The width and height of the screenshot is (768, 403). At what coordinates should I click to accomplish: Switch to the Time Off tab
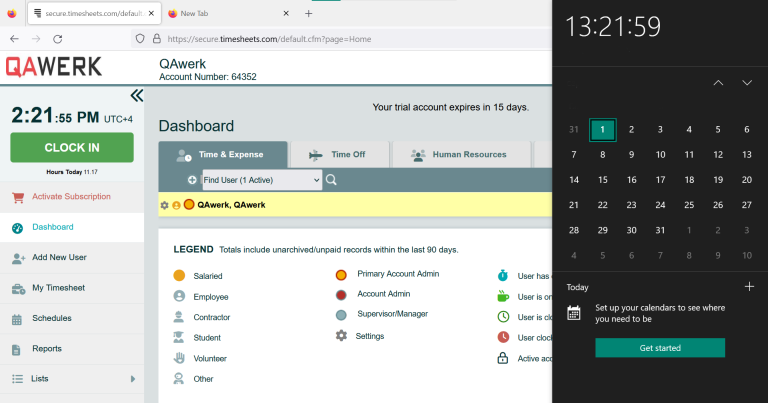click(338, 155)
